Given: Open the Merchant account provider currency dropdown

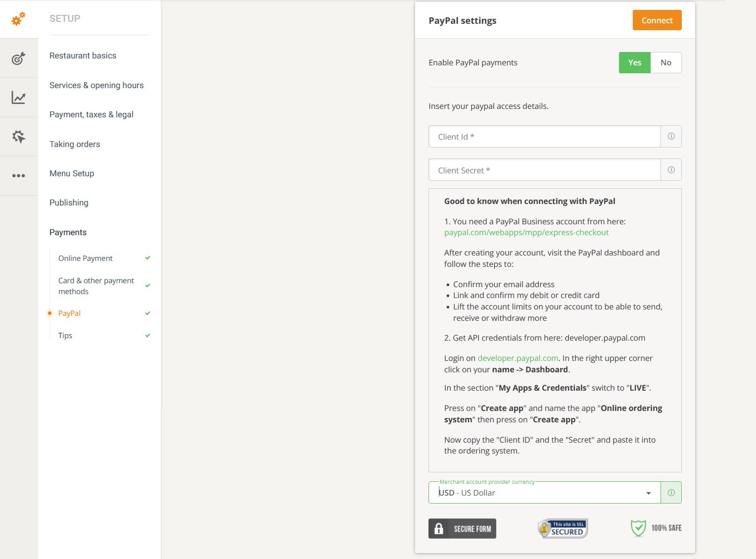Looking at the screenshot, I should coord(648,493).
